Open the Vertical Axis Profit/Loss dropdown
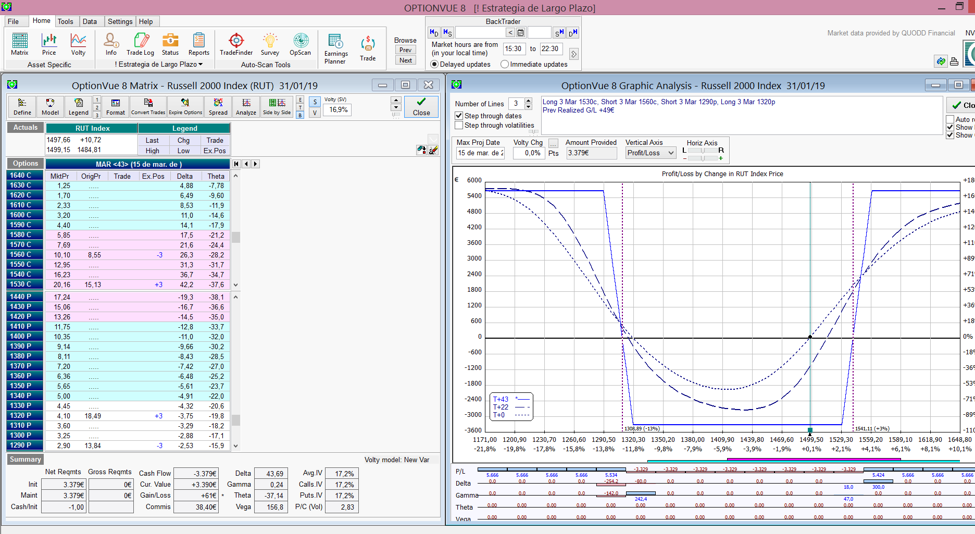This screenshot has width=975, height=534. (x=650, y=152)
